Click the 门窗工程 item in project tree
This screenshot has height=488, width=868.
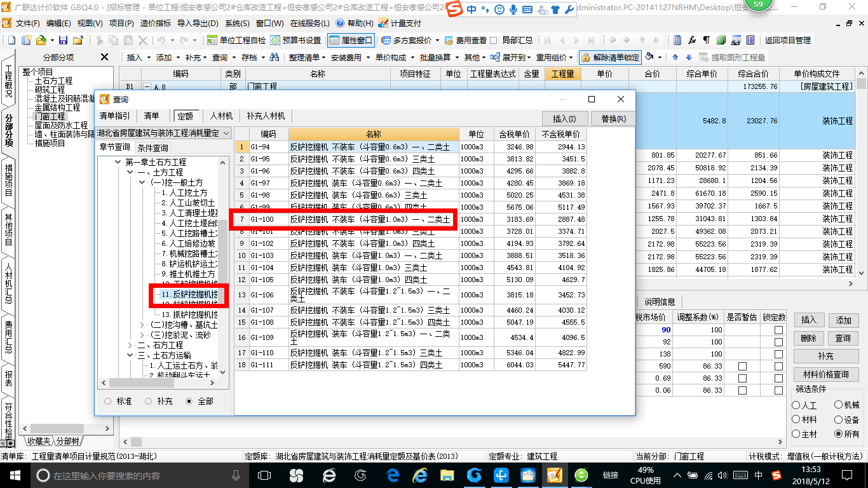pyautogui.click(x=50, y=117)
